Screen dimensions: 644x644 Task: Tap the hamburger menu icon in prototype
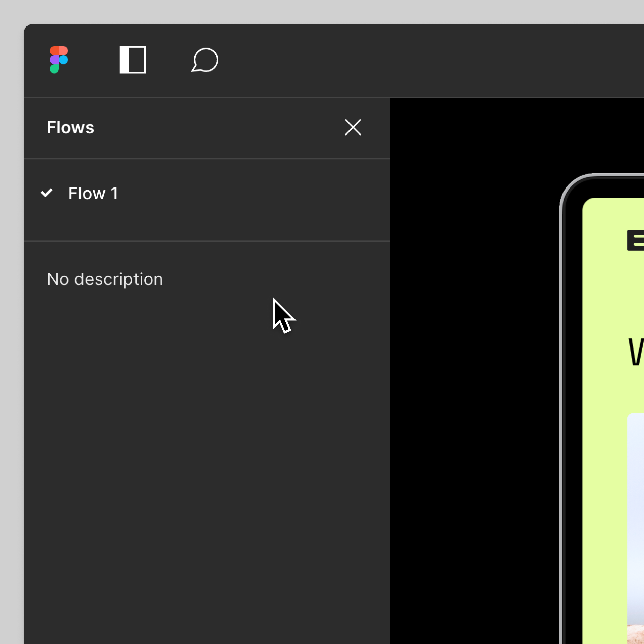pyautogui.click(x=636, y=240)
